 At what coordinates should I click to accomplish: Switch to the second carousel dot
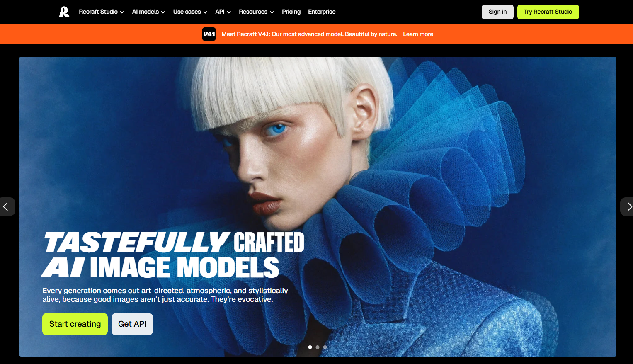(x=318, y=347)
